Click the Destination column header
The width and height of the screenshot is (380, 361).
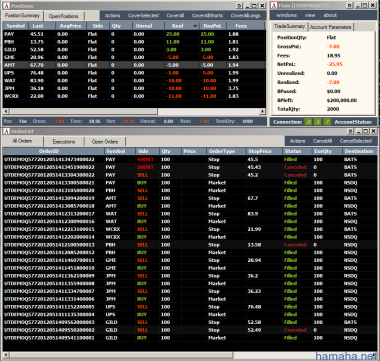coord(360,151)
